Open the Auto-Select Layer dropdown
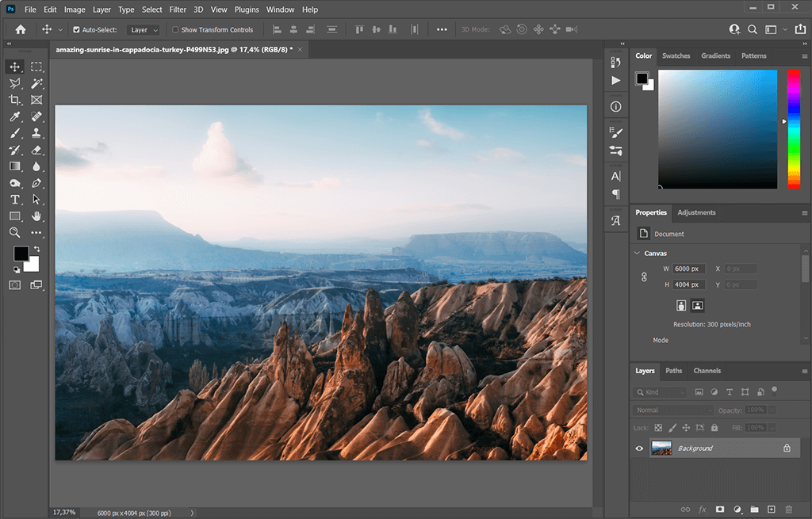This screenshot has height=519, width=812. pyautogui.click(x=144, y=30)
